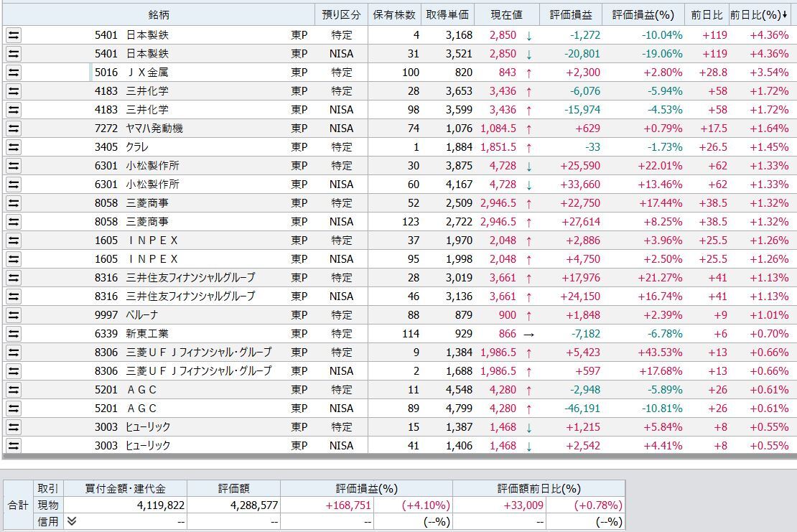Image resolution: width=797 pixels, height=532 pixels.
Task: Click the trade icon for ヒューリック NISA row
Action: (x=14, y=446)
